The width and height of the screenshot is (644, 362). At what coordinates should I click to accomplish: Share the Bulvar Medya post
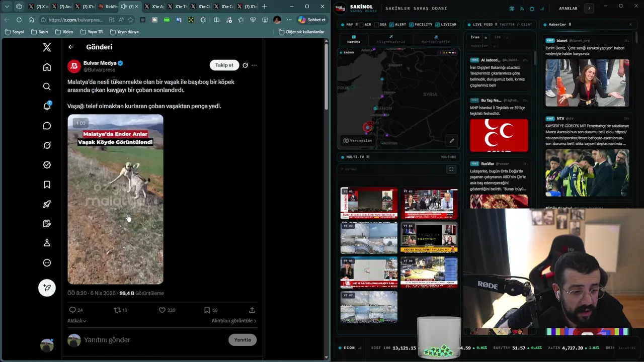point(252,310)
